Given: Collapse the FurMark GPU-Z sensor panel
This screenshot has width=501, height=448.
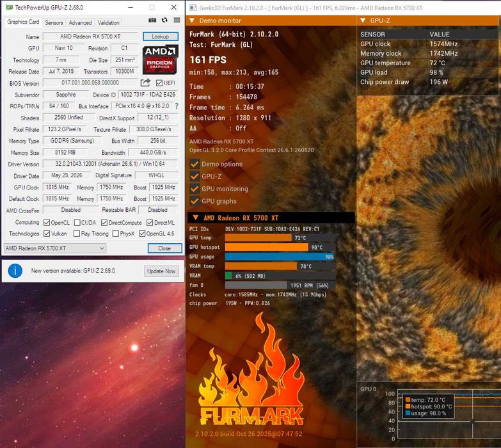Looking at the screenshot, I should pyautogui.click(x=363, y=20).
